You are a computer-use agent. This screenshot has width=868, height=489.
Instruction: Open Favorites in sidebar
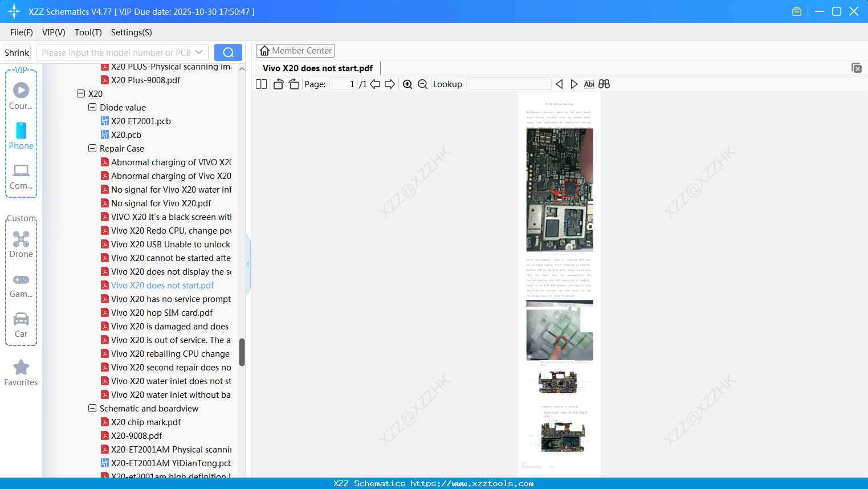[x=21, y=373]
